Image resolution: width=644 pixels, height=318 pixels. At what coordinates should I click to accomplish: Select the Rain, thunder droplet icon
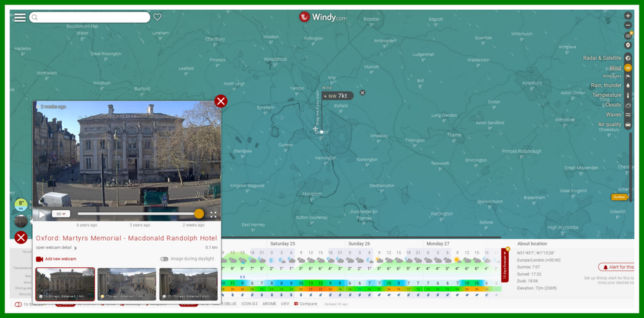(628, 86)
